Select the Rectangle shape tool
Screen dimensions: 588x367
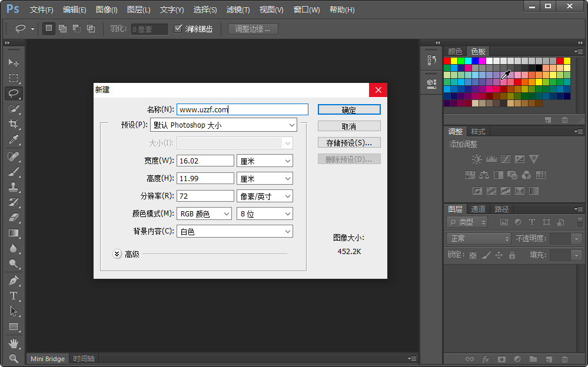click(x=14, y=326)
